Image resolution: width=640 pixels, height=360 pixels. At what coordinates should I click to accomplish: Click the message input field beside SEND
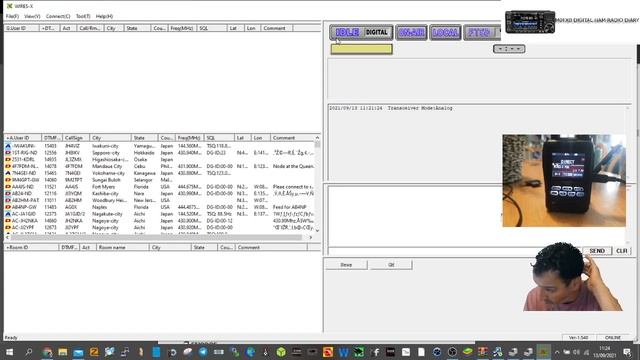455,251
